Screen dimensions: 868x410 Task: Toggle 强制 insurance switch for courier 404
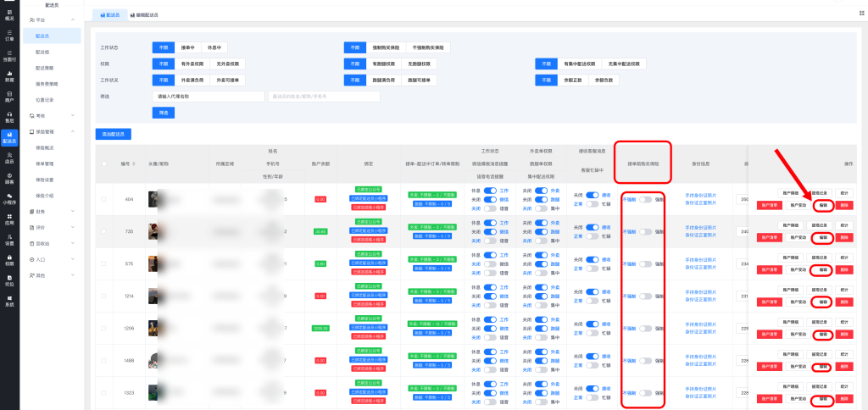pos(647,199)
